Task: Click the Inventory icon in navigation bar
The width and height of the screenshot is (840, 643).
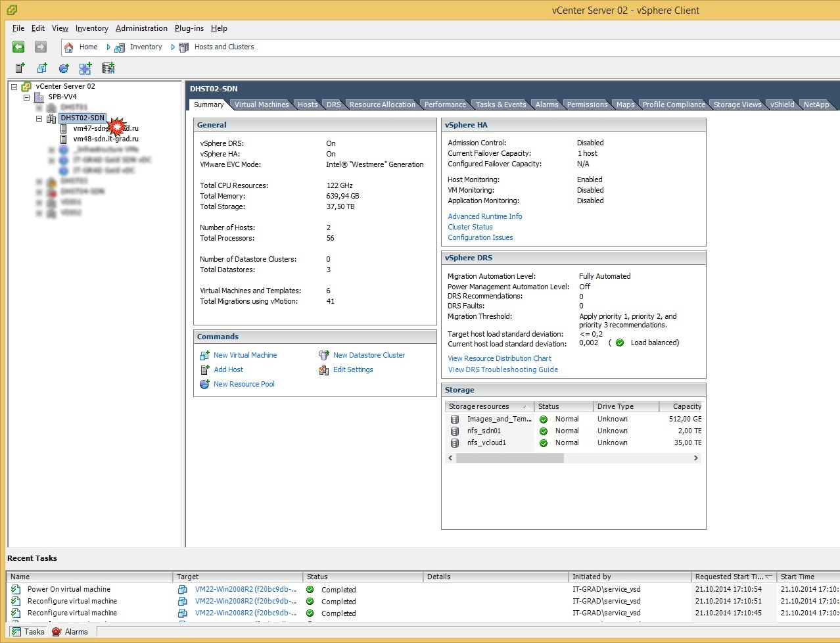Action: 120,47
